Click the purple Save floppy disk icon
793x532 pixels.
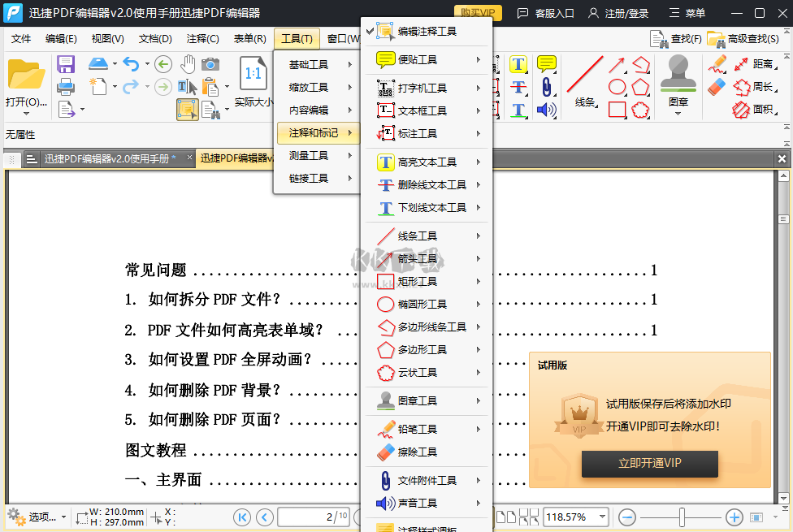coord(66,65)
